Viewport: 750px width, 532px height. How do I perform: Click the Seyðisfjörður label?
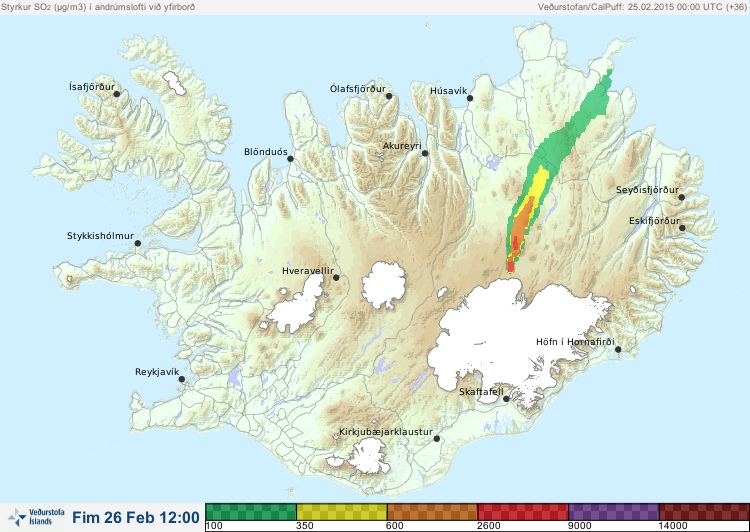[x=647, y=190]
